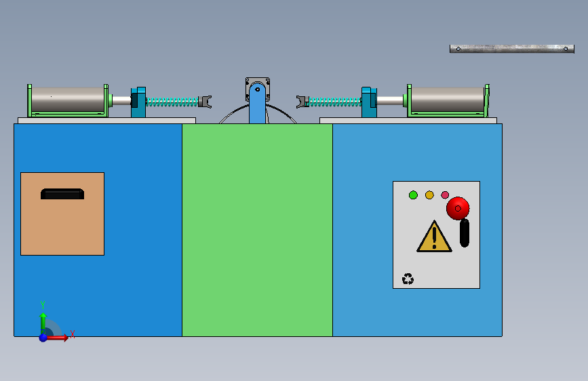Select the left gray fork clamp end
The width and height of the screenshot is (588, 381).
[x=205, y=102]
